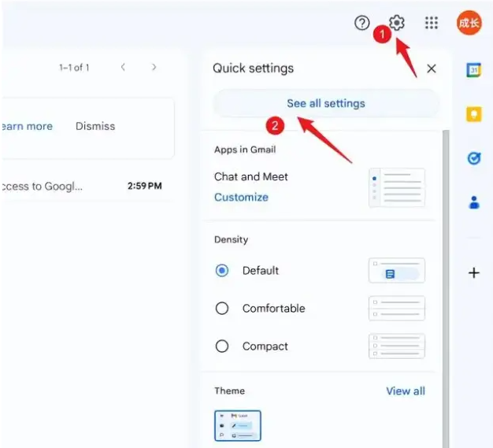
Task: Click See all settings button
Action: (x=326, y=103)
